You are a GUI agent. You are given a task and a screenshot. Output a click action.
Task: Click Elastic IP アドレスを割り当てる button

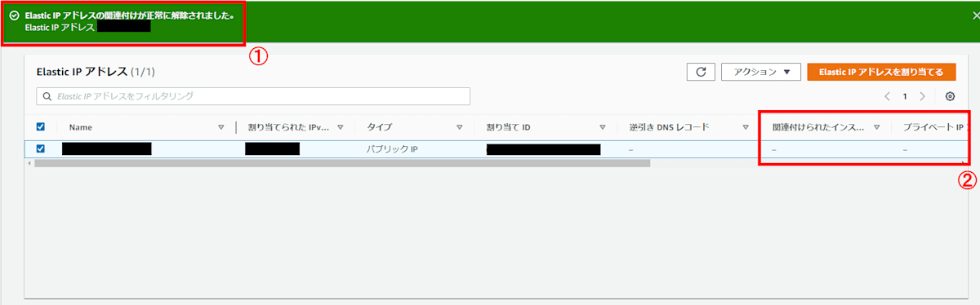click(x=881, y=72)
